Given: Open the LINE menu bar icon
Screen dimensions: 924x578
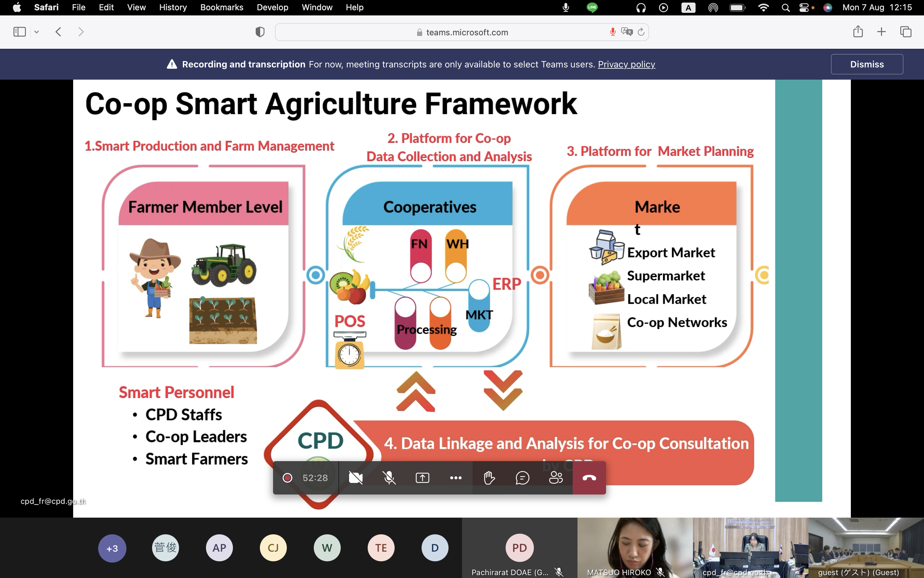Looking at the screenshot, I should pyautogui.click(x=592, y=7).
